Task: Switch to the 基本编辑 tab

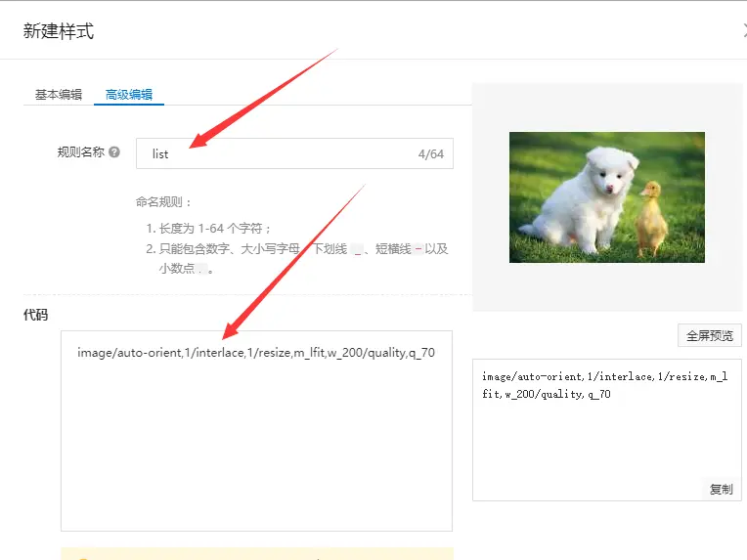Action: (x=59, y=95)
